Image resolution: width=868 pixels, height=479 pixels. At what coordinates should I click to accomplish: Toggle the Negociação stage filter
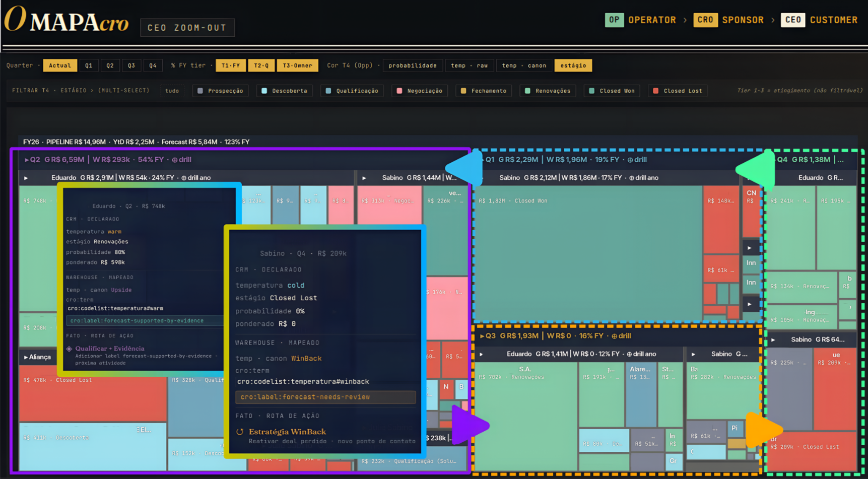(419, 91)
